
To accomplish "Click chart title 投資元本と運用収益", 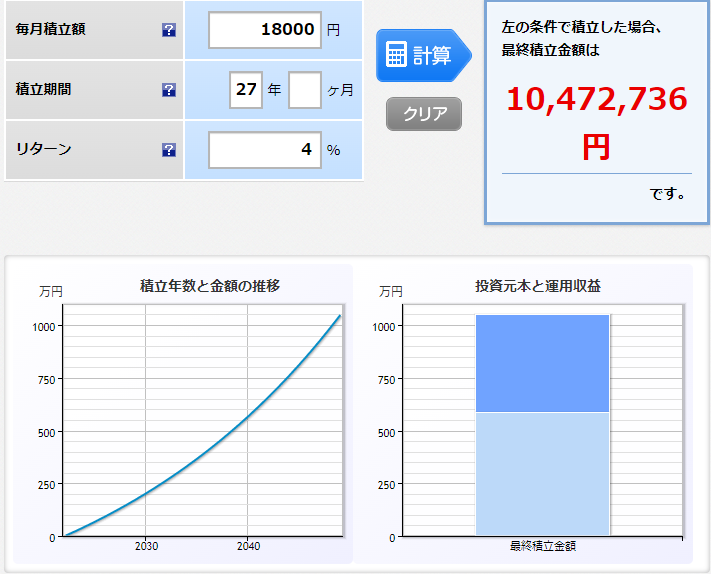I will click(538, 286).
